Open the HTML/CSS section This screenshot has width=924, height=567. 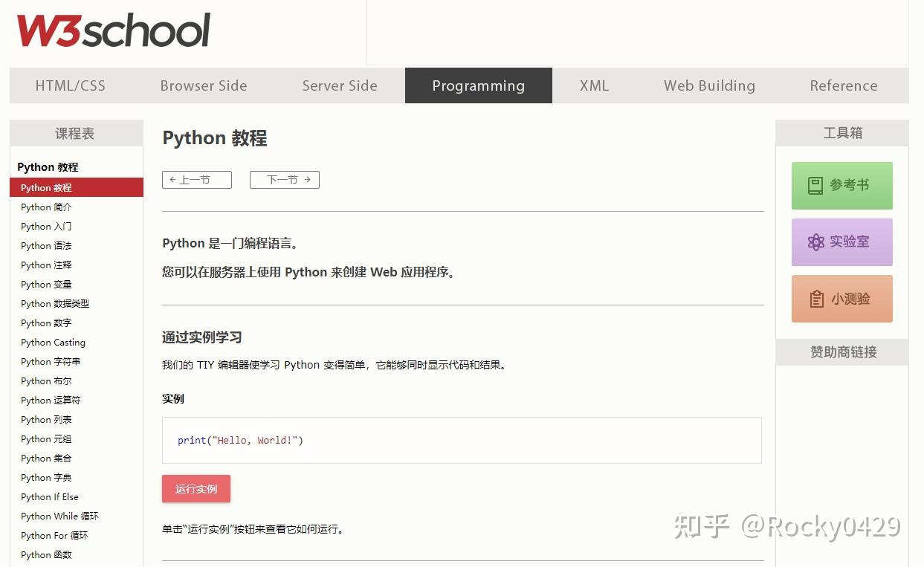(x=70, y=85)
